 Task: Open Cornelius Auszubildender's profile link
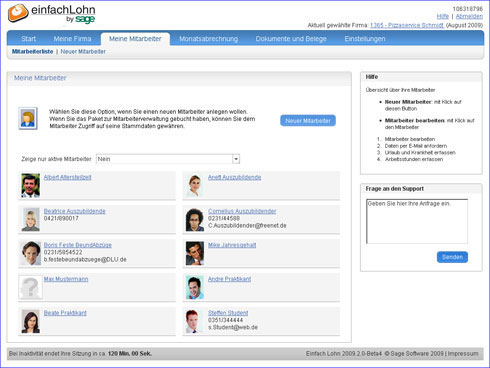click(242, 211)
